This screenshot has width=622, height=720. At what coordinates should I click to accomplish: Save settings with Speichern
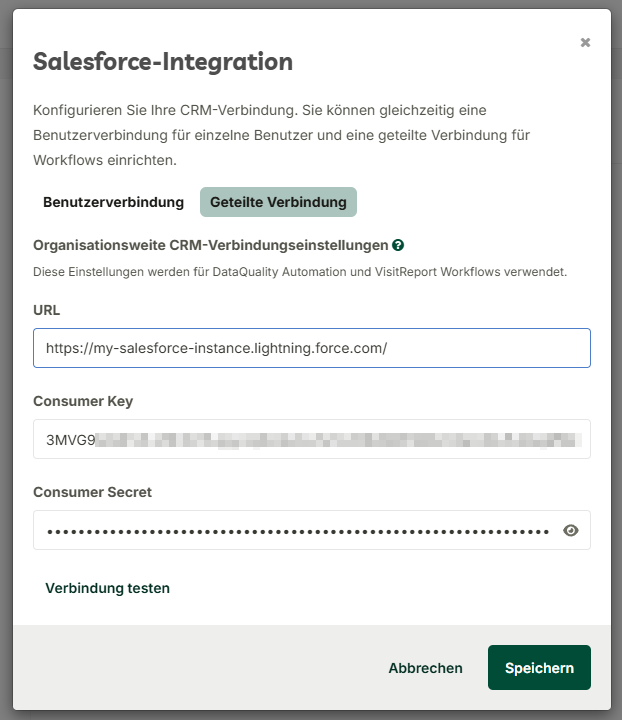pyautogui.click(x=539, y=668)
